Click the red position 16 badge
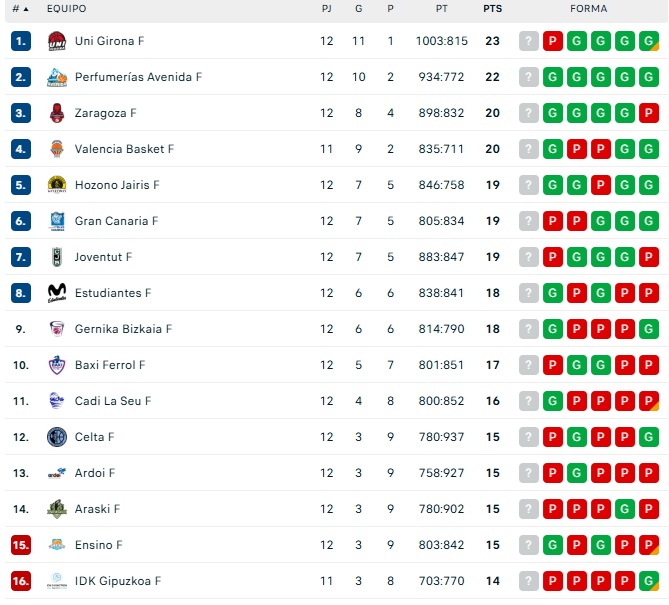The image size is (669, 605). click(21, 581)
